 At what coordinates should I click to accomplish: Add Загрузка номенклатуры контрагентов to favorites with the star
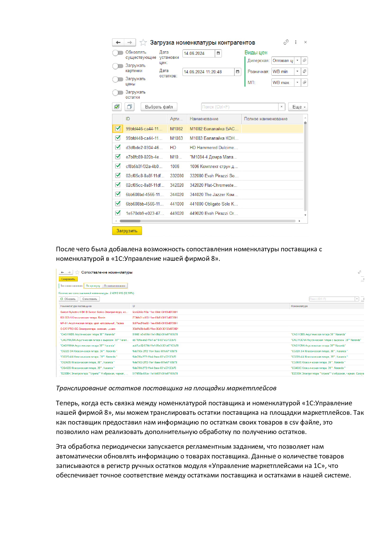coord(143,42)
